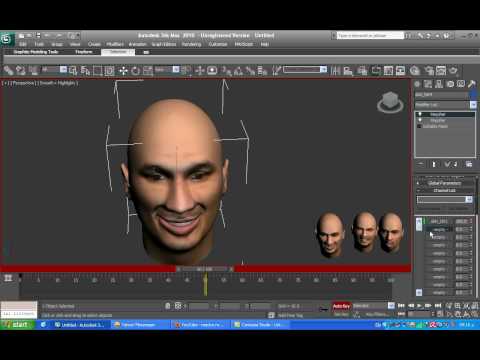Open the Rendering menu
480x360 pixels.
191,44
